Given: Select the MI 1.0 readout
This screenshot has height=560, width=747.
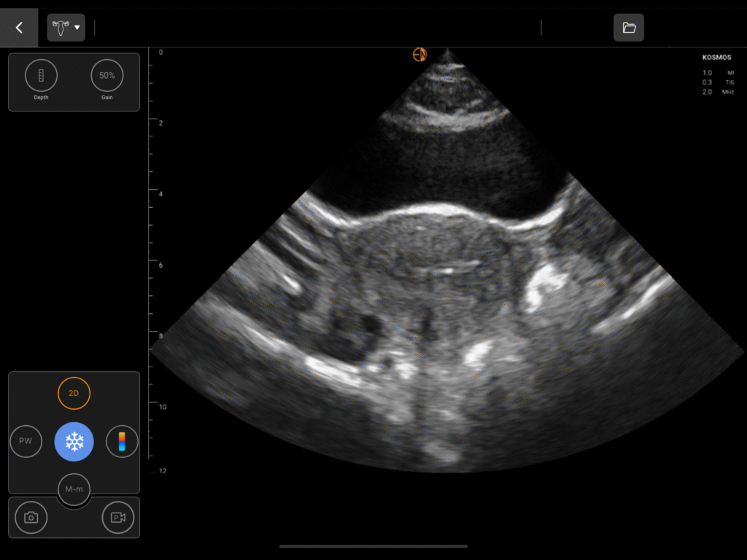Looking at the screenshot, I should pos(718,73).
